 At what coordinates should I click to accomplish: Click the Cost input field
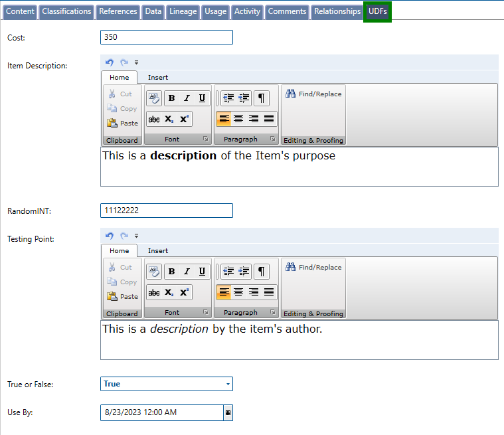[166, 37]
